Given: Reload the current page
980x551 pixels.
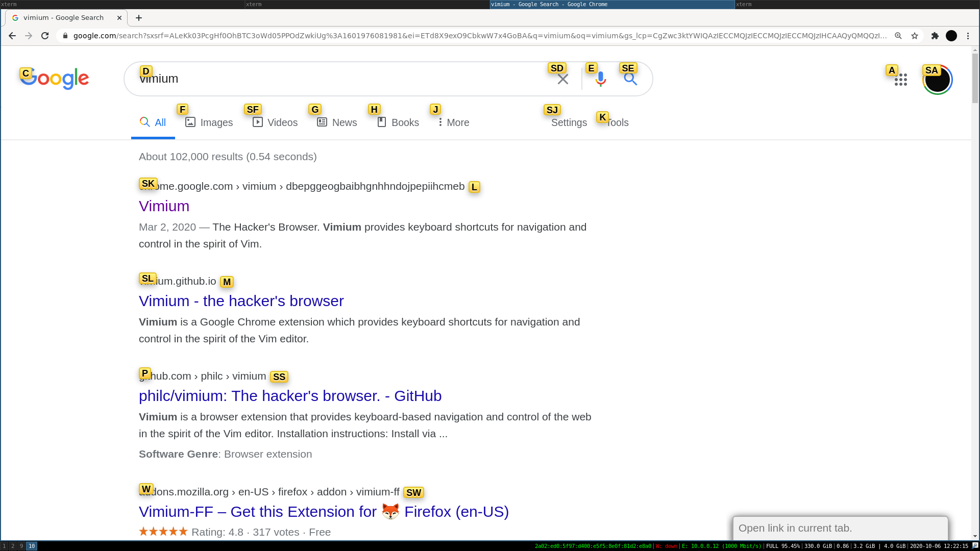Looking at the screenshot, I should 45,36.
